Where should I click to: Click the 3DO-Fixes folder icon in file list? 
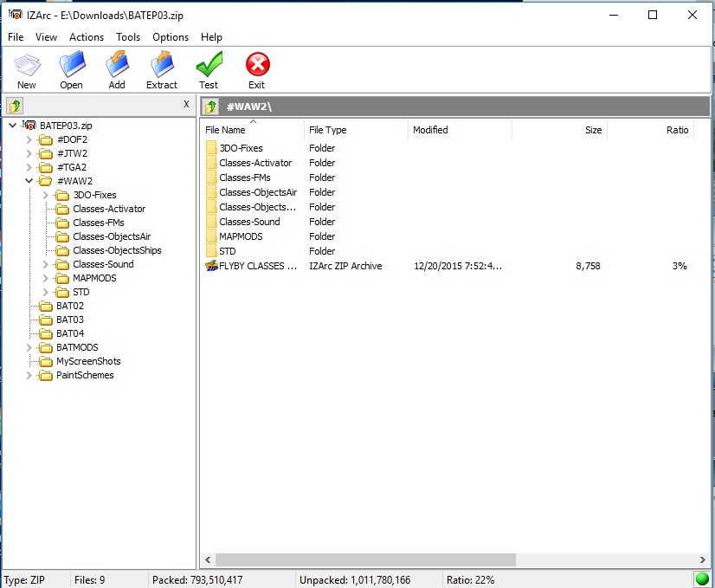211,148
